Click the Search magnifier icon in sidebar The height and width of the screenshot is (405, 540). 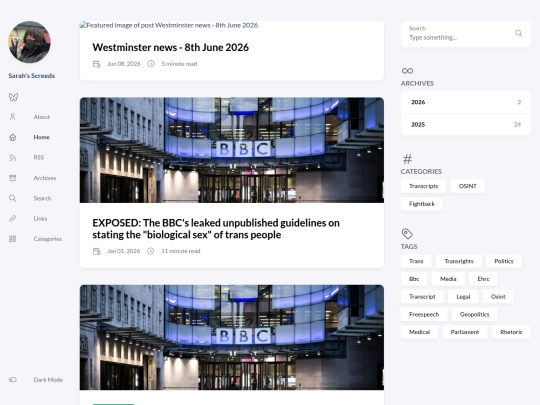tap(13, 198)
